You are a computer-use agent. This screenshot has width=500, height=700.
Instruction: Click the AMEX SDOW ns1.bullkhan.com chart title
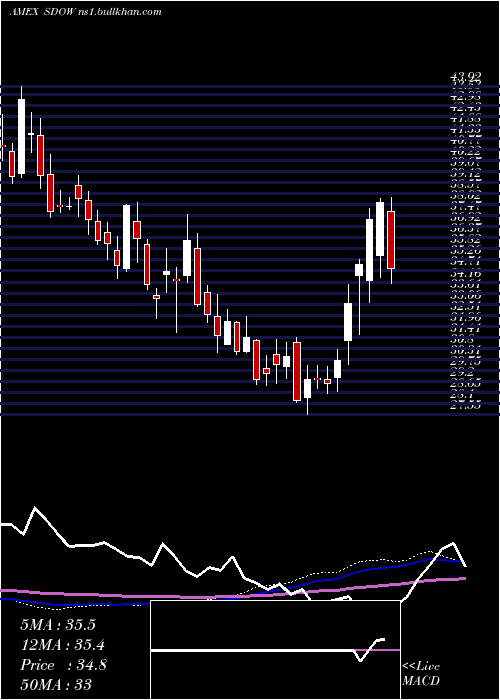(85, 12)
